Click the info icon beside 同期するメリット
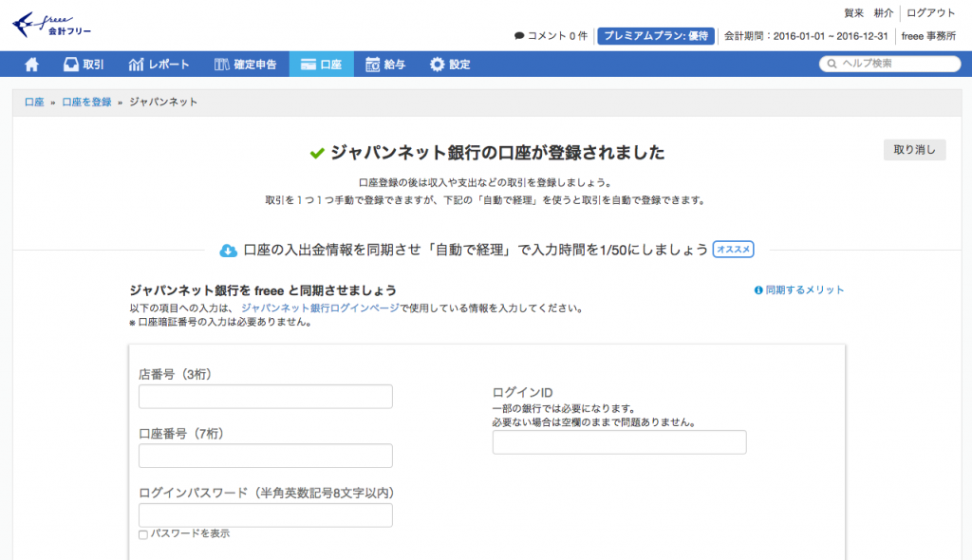The width and height of the screenshot is (972, 560). (758, 290)
